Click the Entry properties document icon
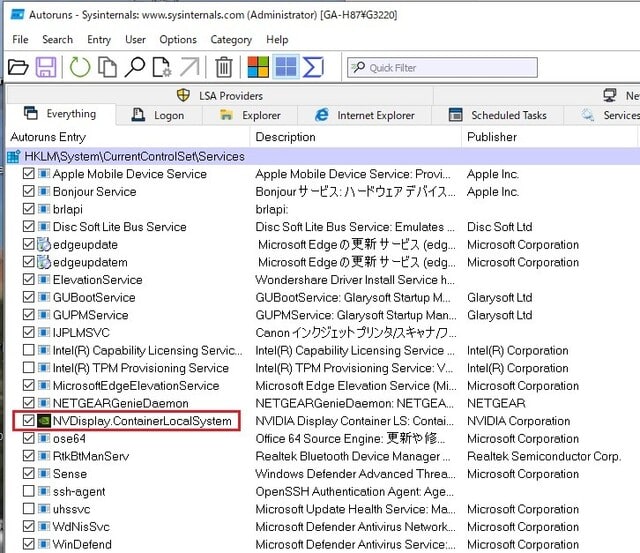 (162, 67)
